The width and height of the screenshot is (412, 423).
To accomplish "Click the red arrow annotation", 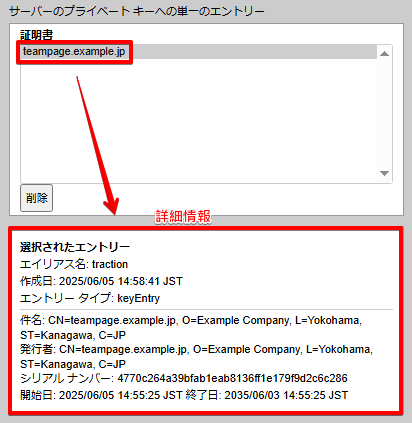I will click(x=97, y=146).
